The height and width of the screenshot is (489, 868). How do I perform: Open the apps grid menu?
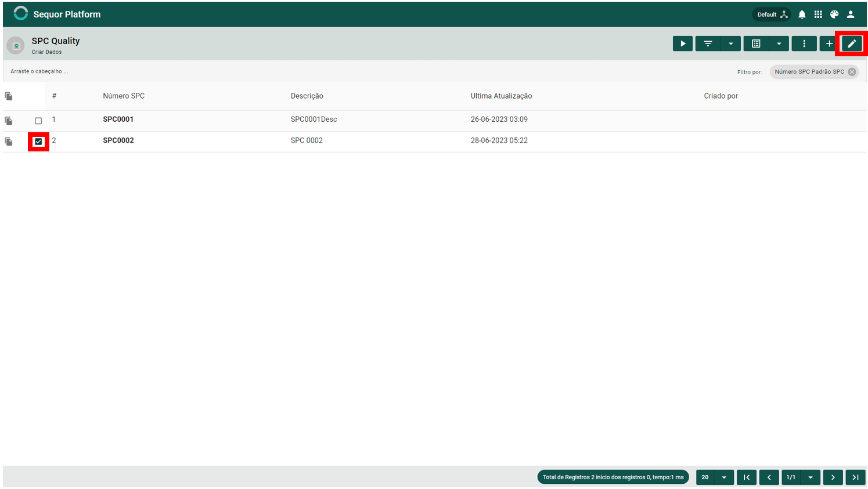point(818,15)
